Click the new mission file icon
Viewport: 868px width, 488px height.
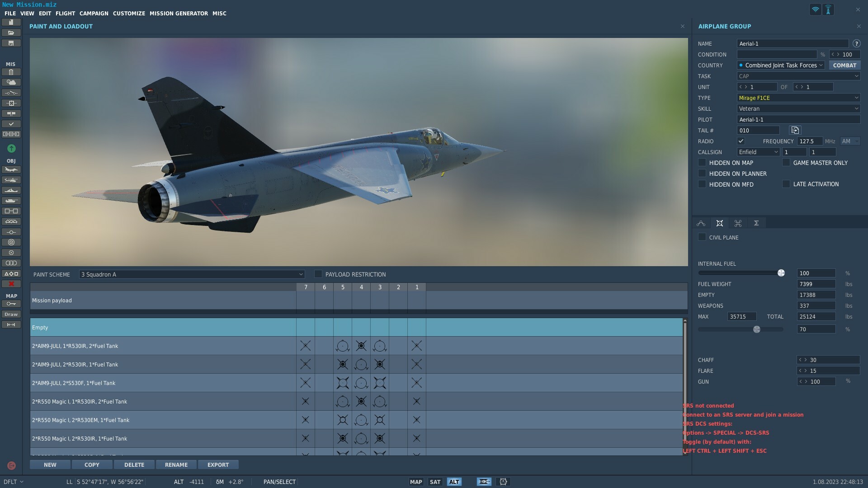pos(11,22)
